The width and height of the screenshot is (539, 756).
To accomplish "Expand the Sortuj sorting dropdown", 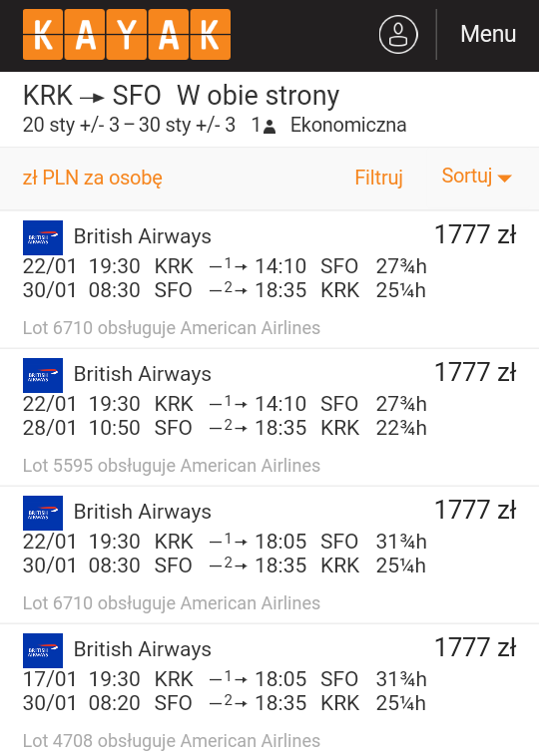I will click(476, 177).
